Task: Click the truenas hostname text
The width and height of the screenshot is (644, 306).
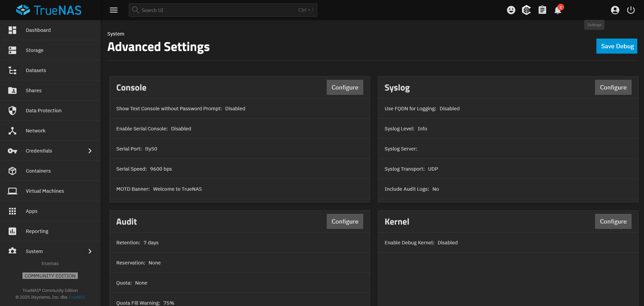Action: point(50,263)
